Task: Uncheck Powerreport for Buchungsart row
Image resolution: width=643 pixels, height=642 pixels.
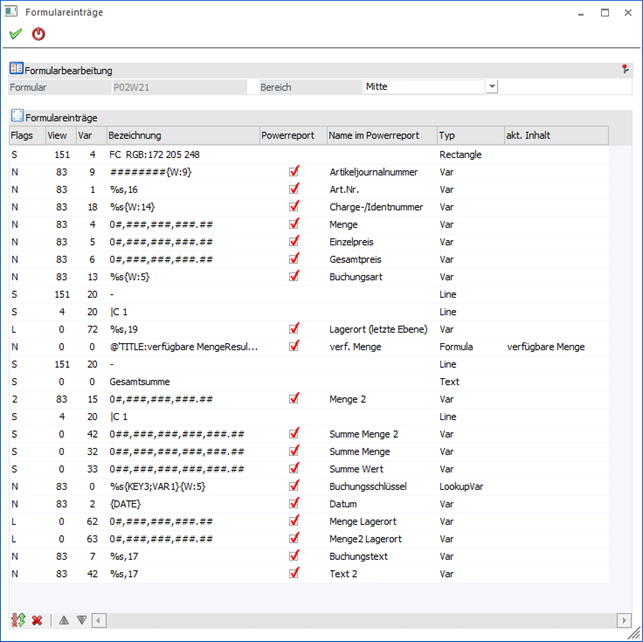Action: point(294,276)
